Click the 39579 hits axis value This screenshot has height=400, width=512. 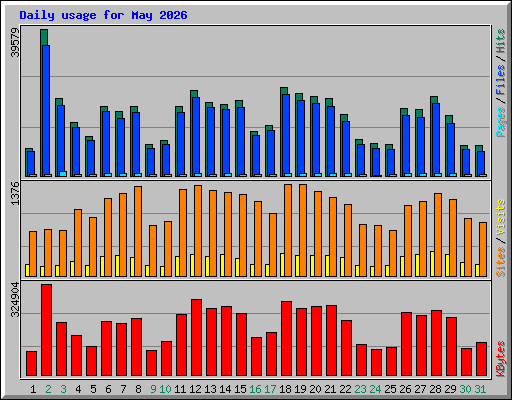(15, 42)
